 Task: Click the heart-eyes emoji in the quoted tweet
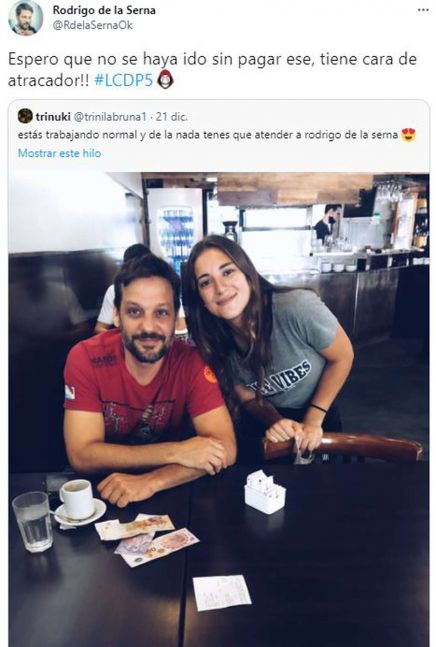[x=408, y=135]
